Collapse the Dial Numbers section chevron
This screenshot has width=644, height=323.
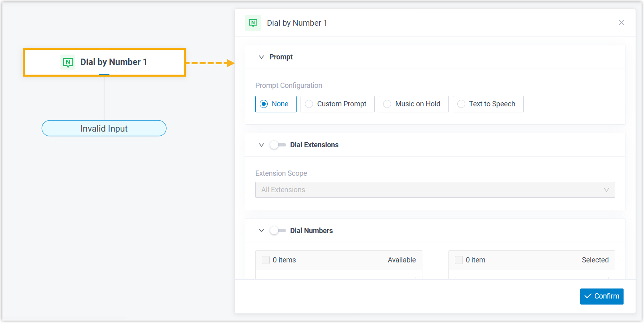point(261,231)
